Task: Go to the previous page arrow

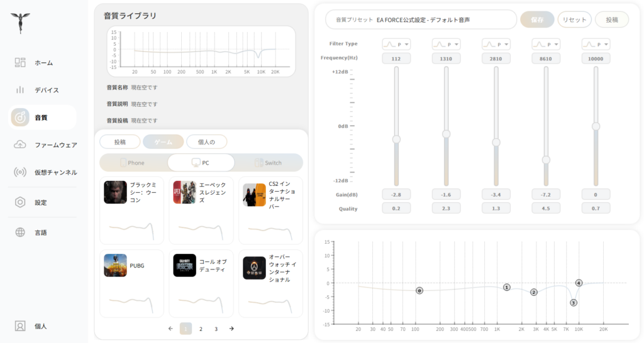Action: 170,329
